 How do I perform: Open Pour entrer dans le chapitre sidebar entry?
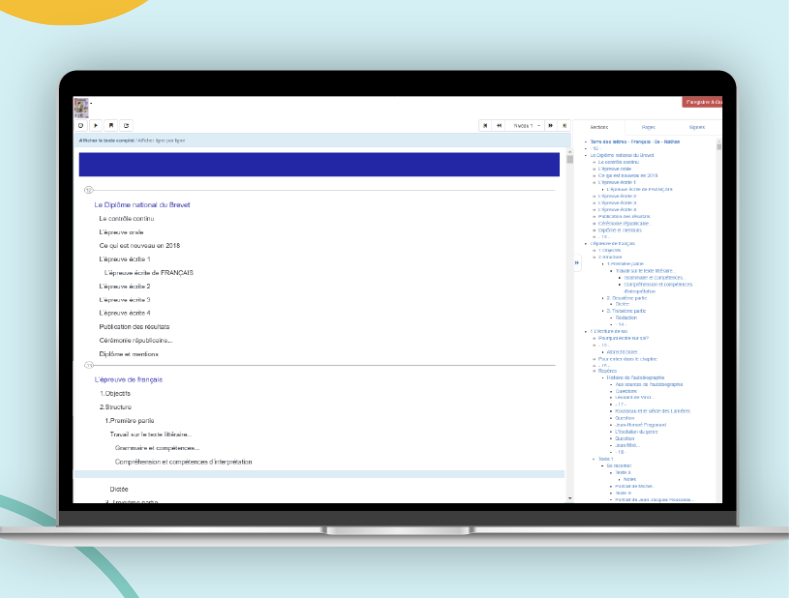click(627, 359)
